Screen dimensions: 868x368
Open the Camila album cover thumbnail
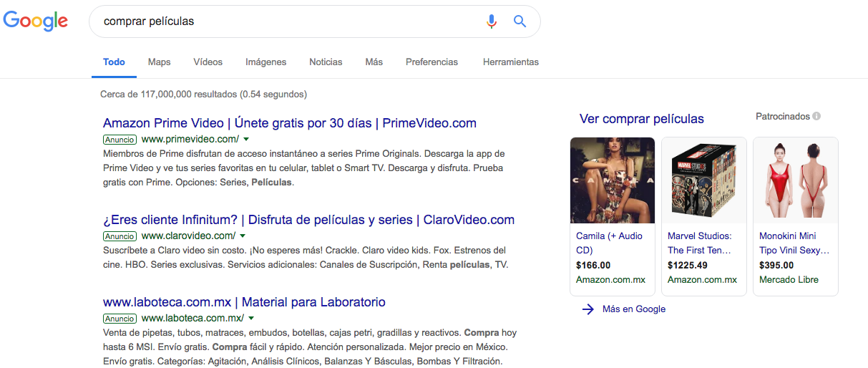[613, 180]
